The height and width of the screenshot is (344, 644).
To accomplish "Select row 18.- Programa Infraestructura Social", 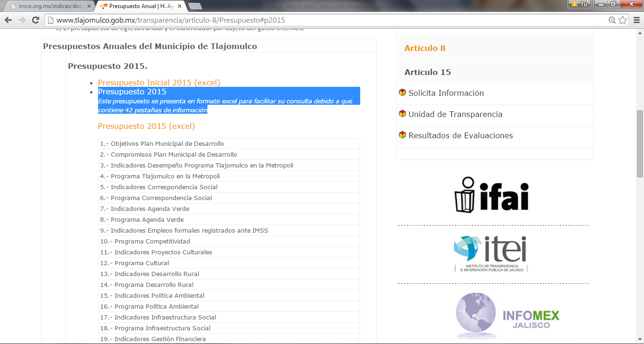I will pos(229,328).
